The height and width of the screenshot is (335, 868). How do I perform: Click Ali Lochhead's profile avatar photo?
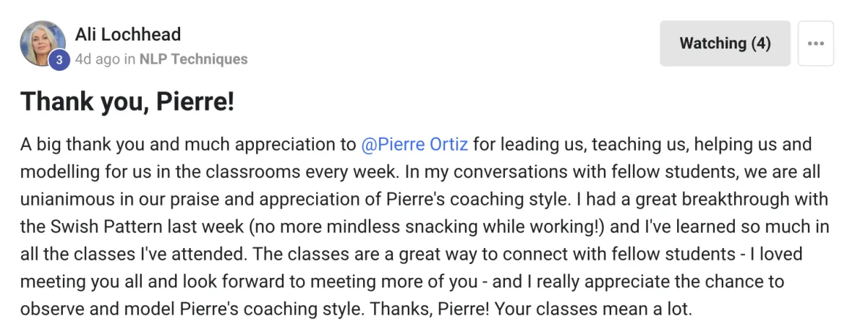click(43, 43)
